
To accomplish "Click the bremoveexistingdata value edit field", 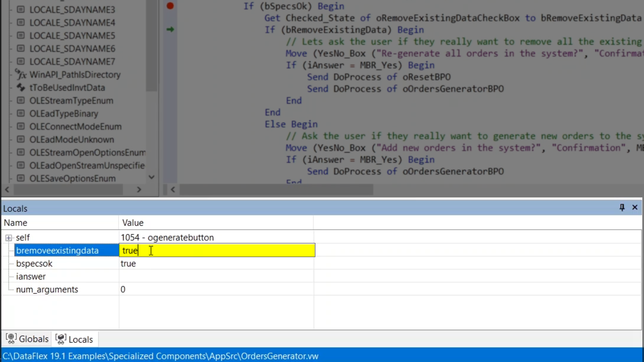I will pyautogui.click(x=217, y=250).
